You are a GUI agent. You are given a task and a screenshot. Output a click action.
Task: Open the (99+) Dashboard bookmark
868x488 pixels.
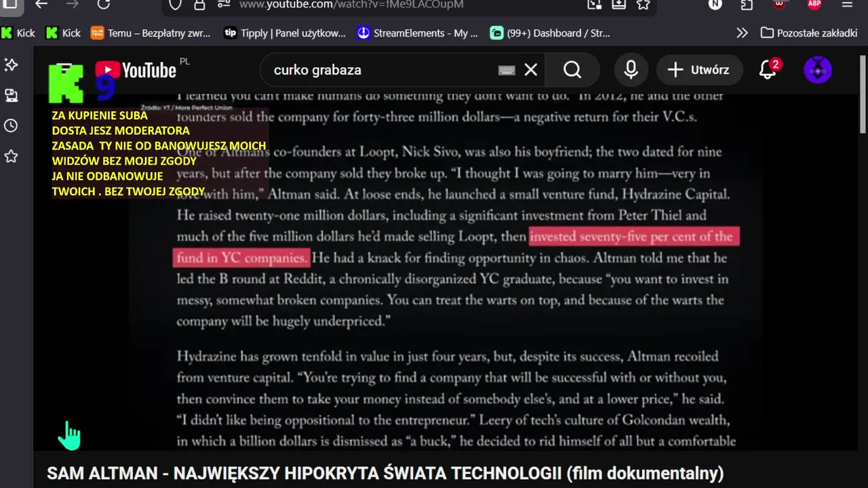coord(550,33)
